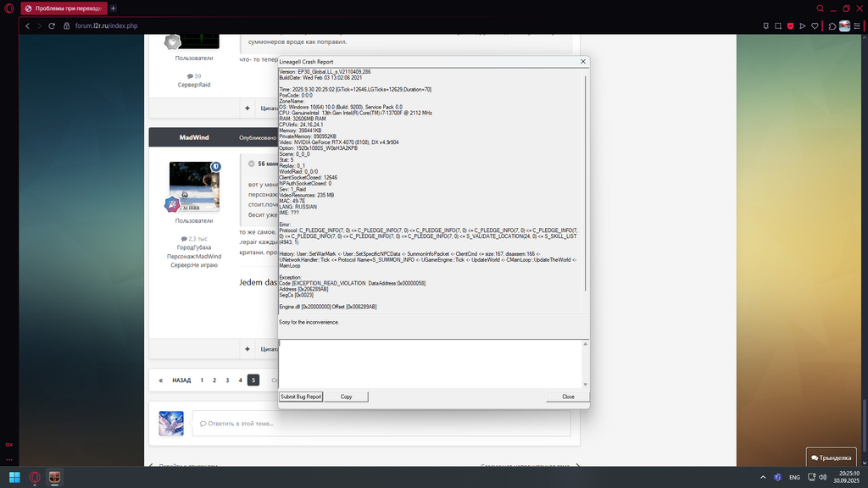Go to forum page 2
Viewport: 868px width, 488px height.
click(x=214, y=380)
